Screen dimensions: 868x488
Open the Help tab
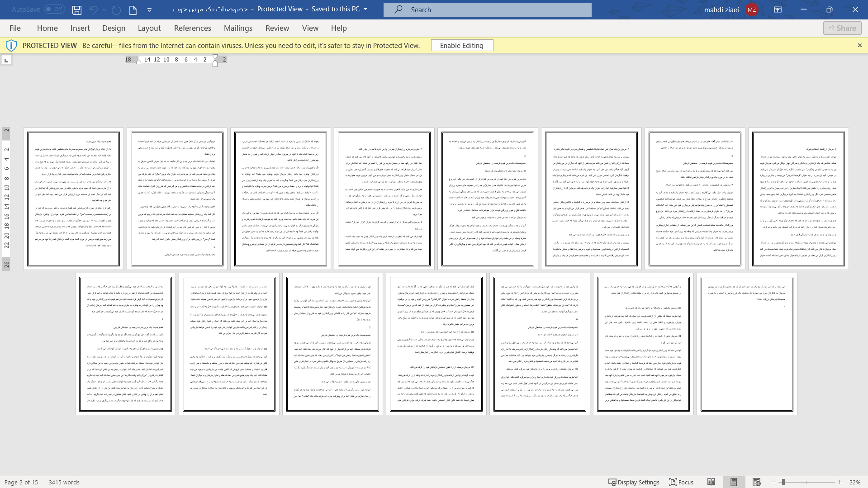click(x=339, y=28)
